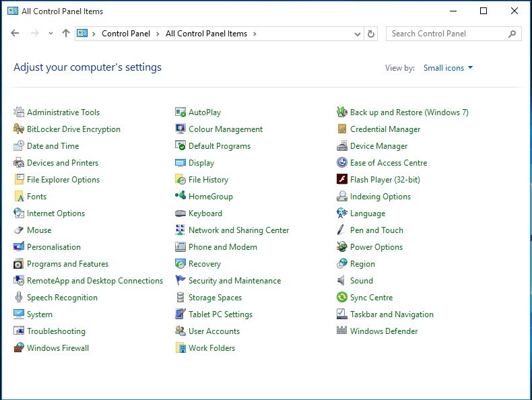
Task: Open the Fonts icon
Action: [x=19, y=197]
